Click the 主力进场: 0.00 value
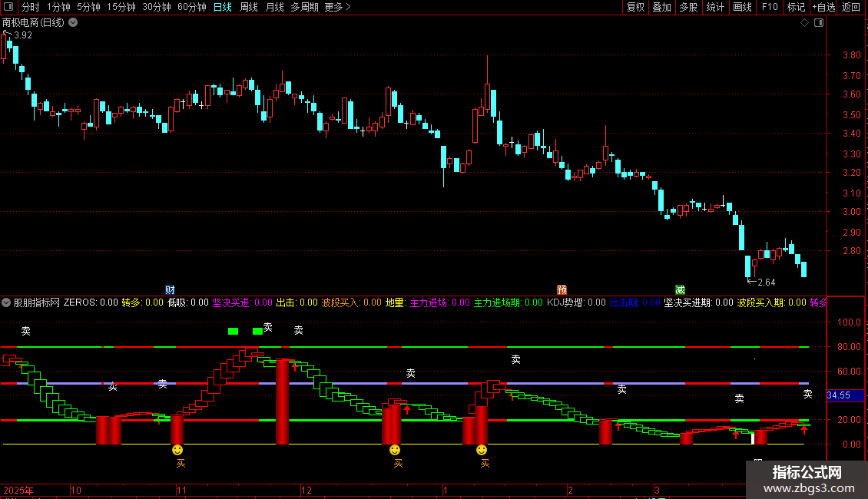Viewport: 868px width, 499px height. tap(439, 302)
